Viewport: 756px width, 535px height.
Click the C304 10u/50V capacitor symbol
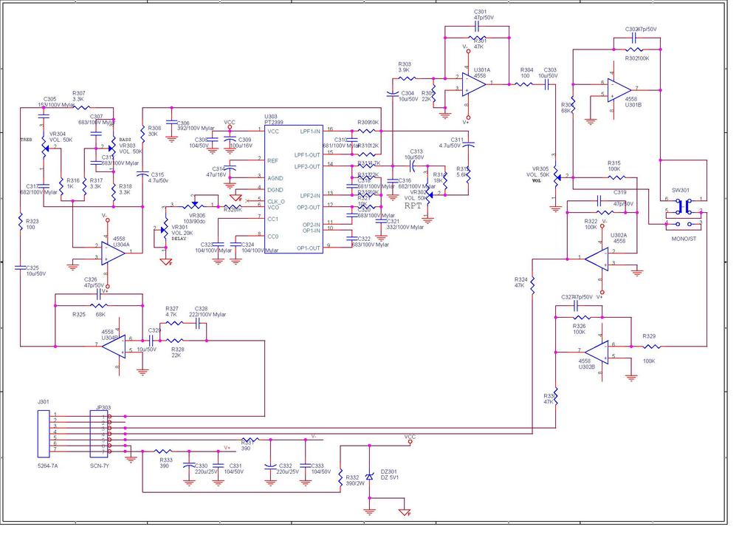[393, 95]
